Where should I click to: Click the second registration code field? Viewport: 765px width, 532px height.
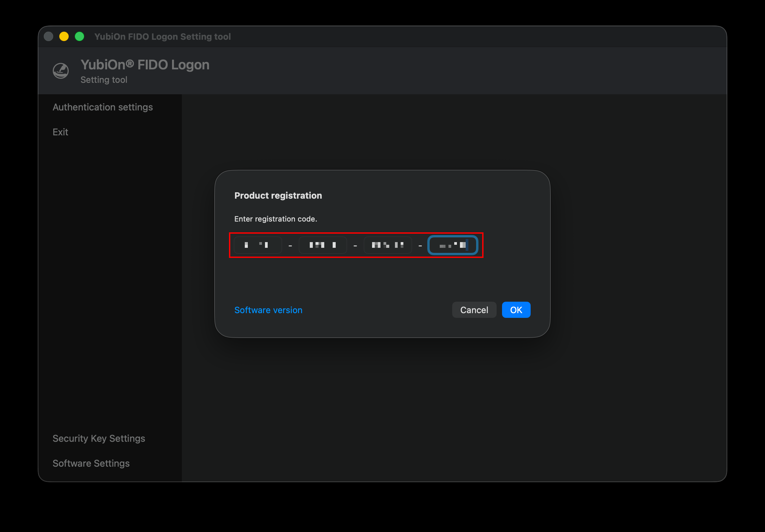pos(323,245)
